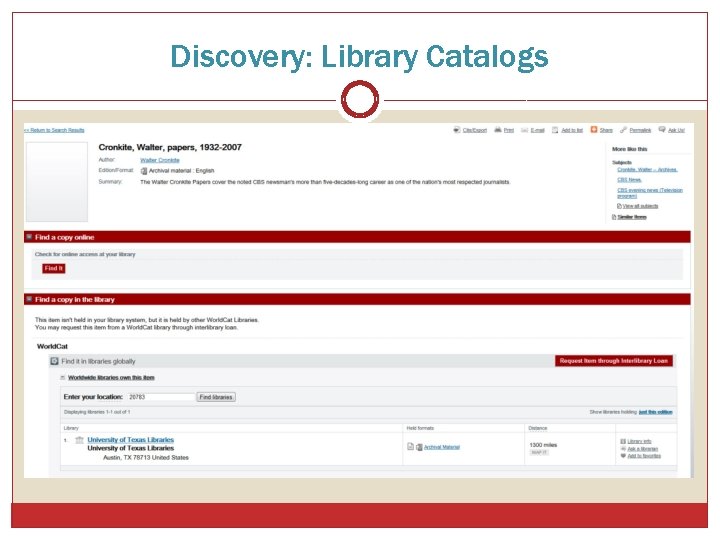Click the 'Austin, TX 78713 United States' address
The height and width of the screenshot is (540, 720).
click(146, 458)
